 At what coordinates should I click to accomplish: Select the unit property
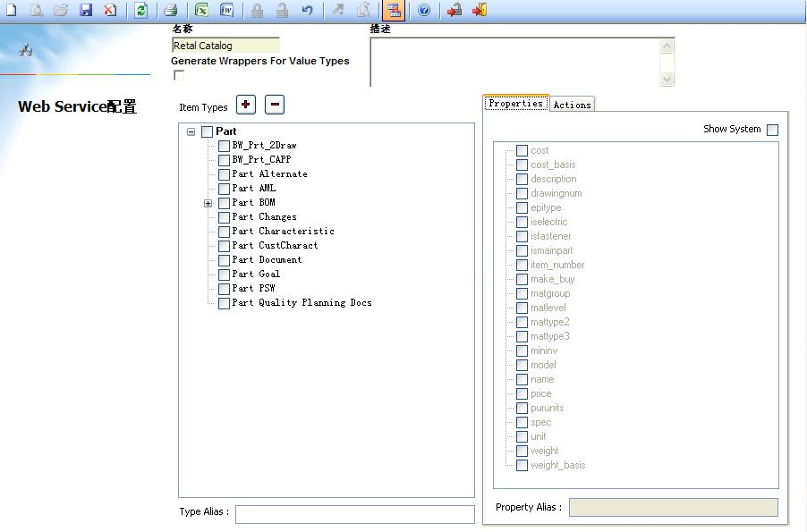tap(539, 436)
